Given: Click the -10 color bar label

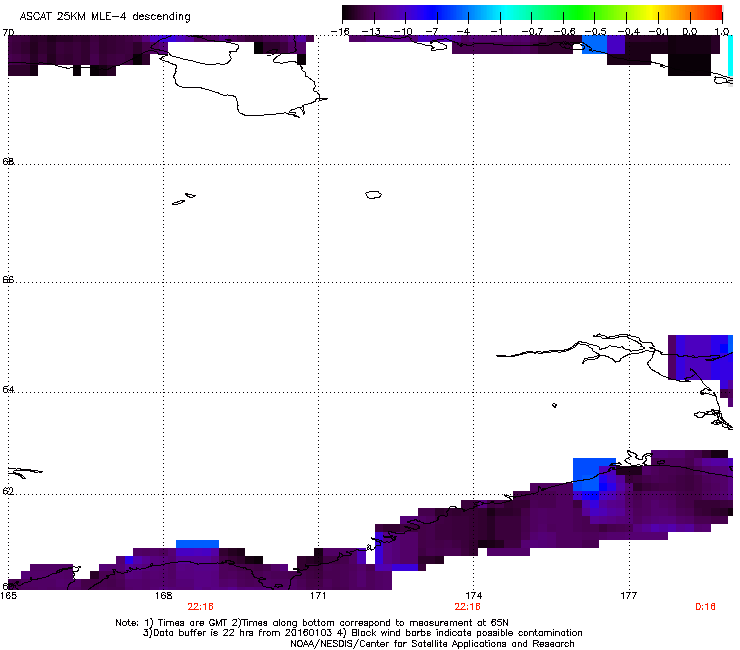Looking at the screenshot, I should (x=403, y=32).
